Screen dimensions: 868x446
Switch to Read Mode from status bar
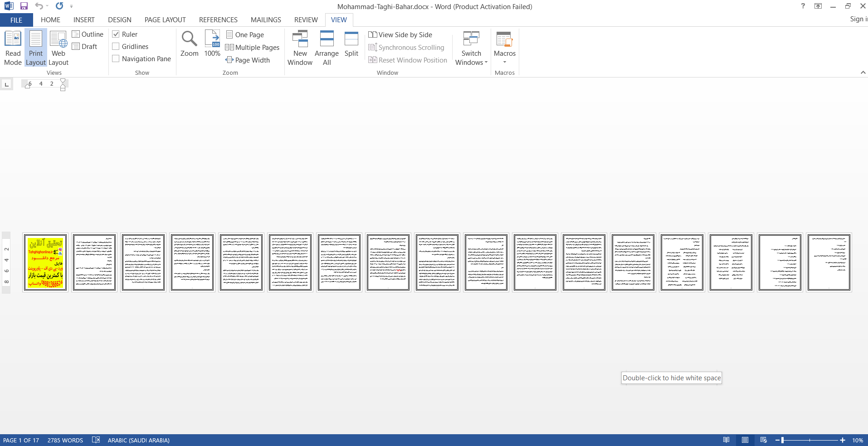(727, 440)
